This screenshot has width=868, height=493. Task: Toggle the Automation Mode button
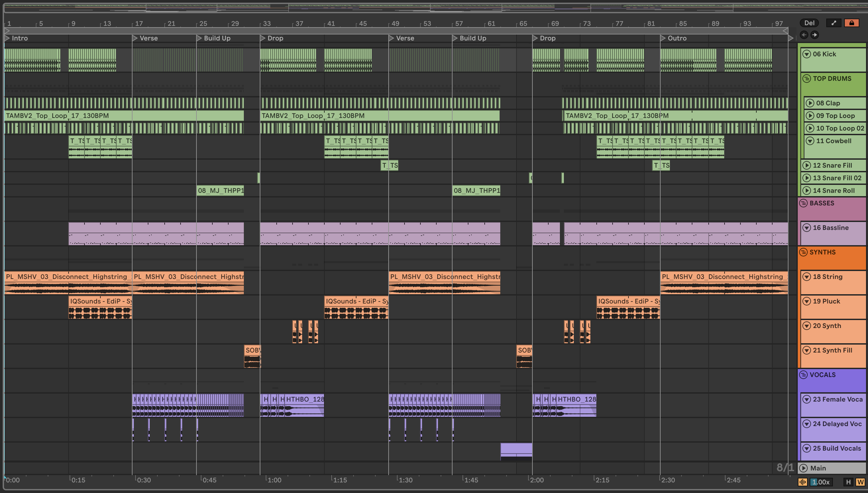coord(834,23)
